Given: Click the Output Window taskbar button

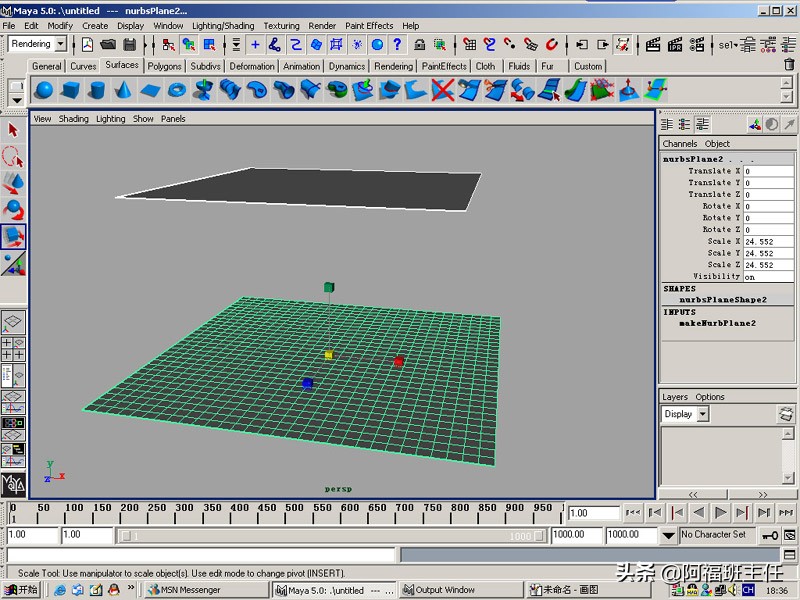Looking at the screenshot, I should [x=445, y=590].
